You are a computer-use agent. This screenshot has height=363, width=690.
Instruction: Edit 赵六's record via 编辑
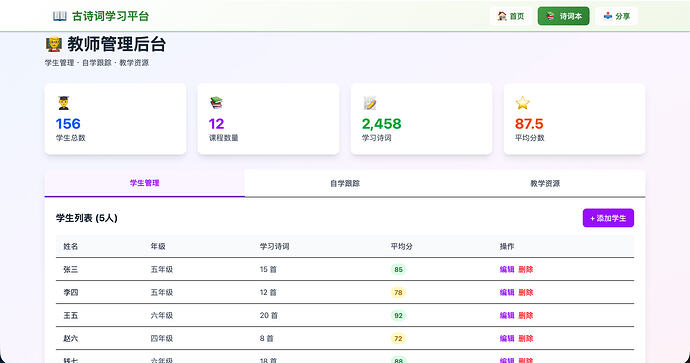(x=507, y=338)
